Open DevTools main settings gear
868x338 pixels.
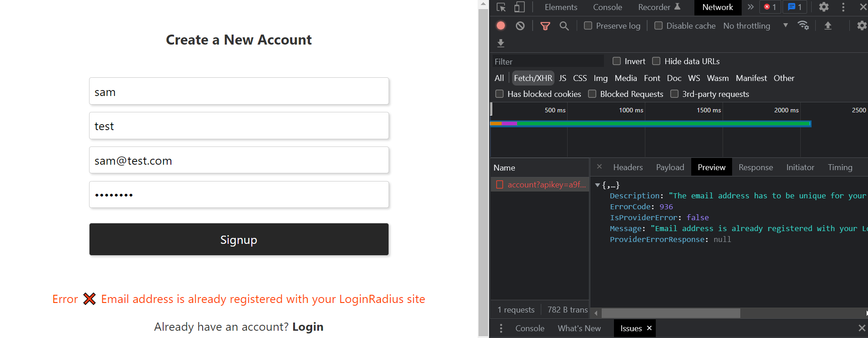coord(824,7)
